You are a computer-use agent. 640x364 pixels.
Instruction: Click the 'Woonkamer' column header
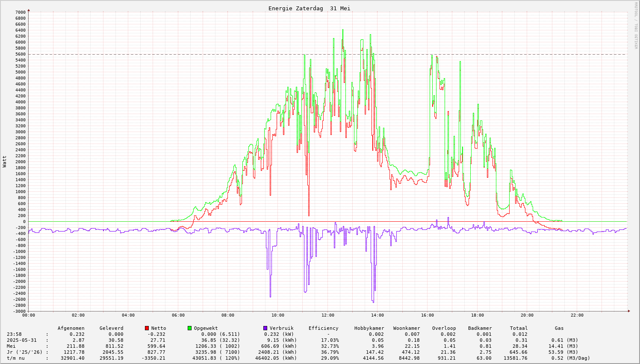[x=407, y=328]
